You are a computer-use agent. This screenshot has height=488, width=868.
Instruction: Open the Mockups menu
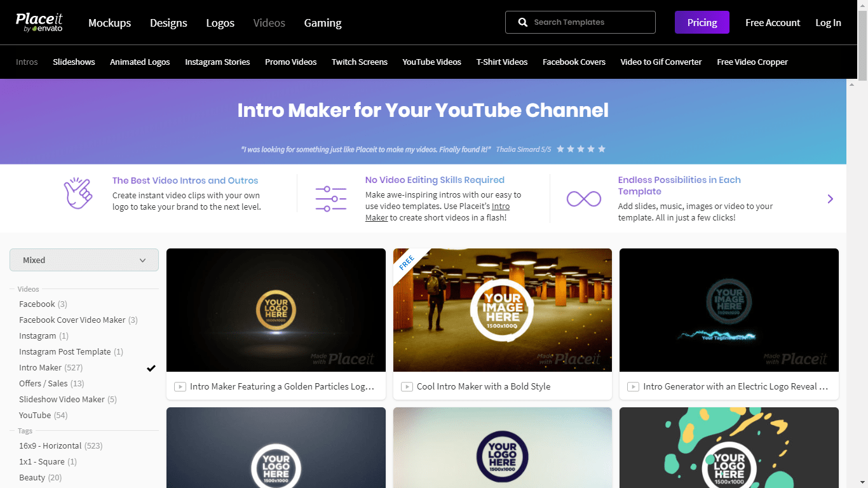pos(109,23)
